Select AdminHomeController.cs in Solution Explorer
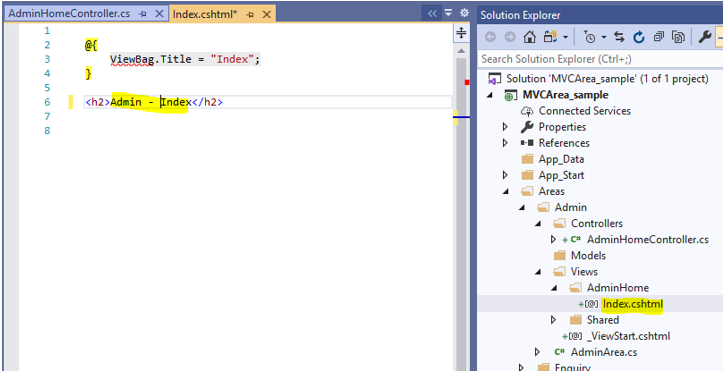The height and width of the screenshot is (378, 724). 647,240
